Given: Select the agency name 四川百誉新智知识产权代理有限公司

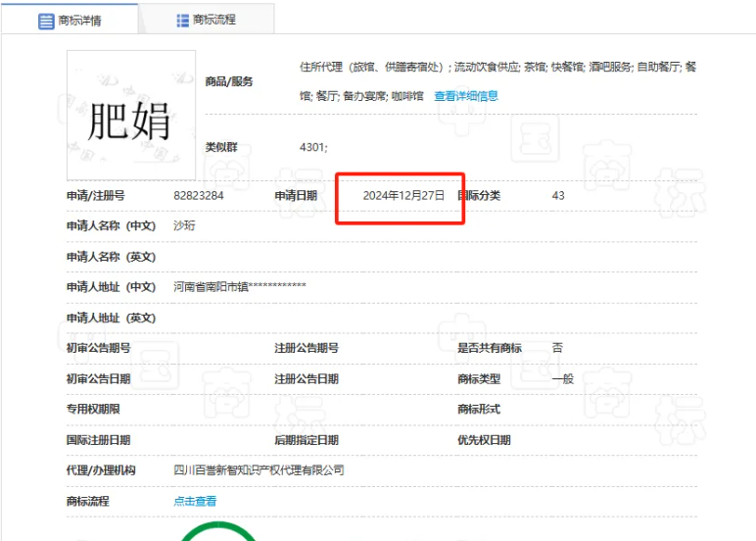Looking at the screenshot, I should (x=259, y=470).
